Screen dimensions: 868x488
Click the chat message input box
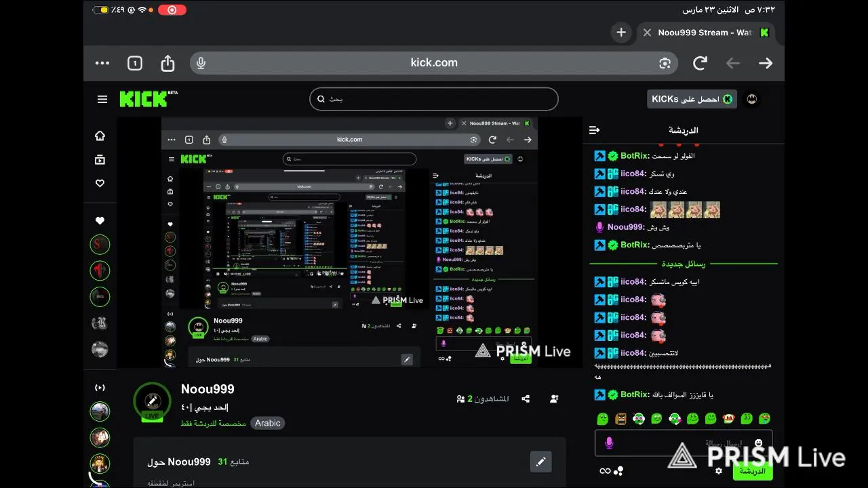pos(684,443)
